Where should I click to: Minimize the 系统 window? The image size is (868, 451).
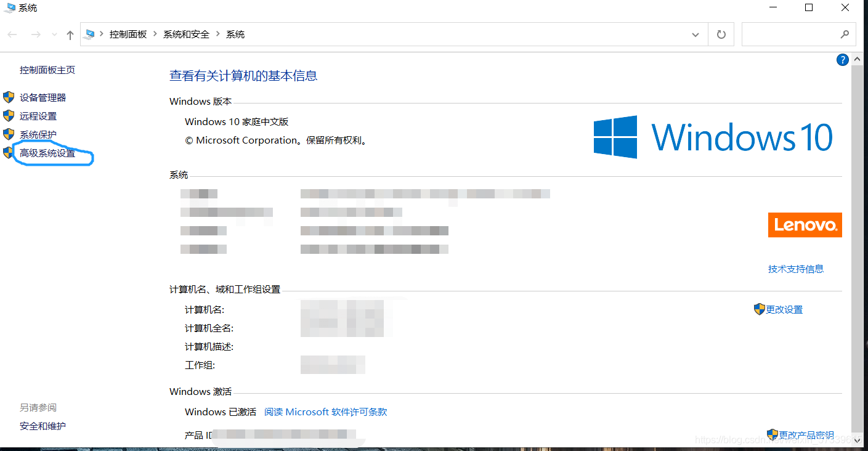coord(773,8)
